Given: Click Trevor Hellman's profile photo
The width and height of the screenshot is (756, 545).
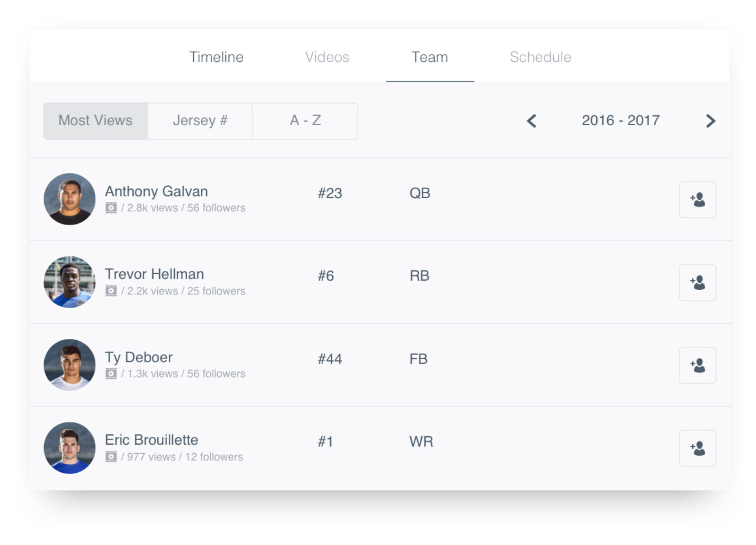Looking at the screenshot, I should coord(69,282).
